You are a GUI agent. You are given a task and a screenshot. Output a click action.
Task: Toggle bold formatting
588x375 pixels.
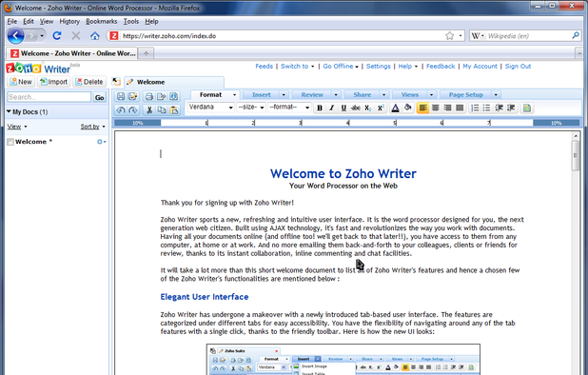[x=320, y=108]
